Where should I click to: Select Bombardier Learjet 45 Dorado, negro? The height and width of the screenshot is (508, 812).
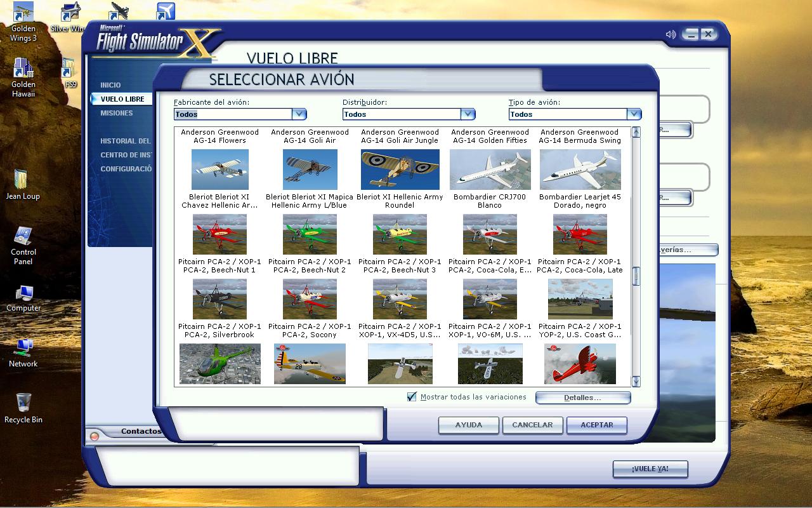580,170
